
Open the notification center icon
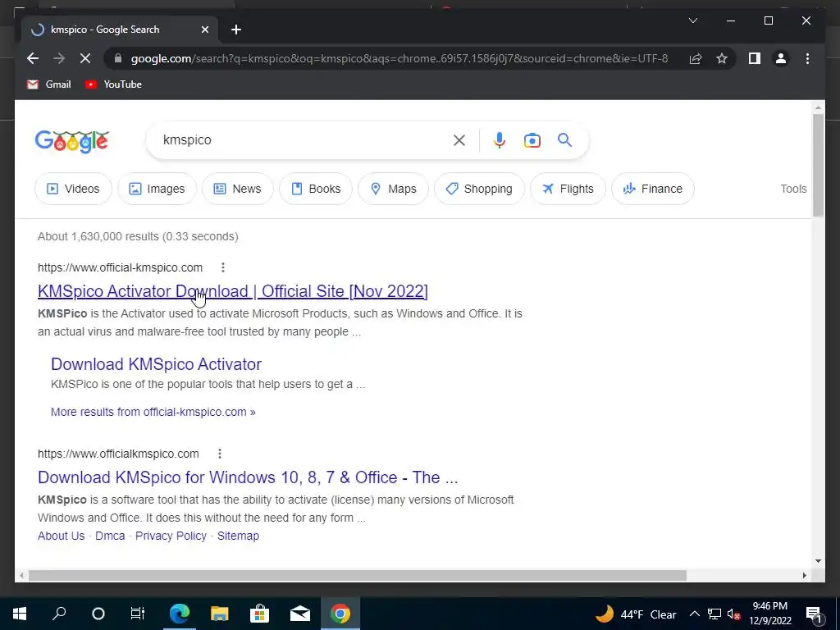(x=814, y=614)
